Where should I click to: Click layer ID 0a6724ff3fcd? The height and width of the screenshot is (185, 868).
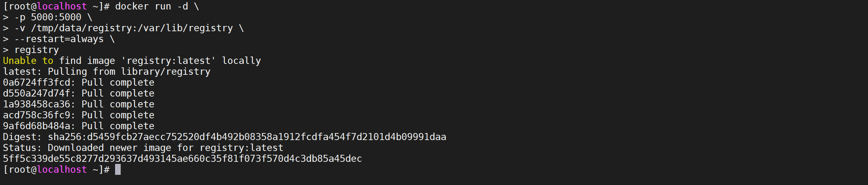36,82
